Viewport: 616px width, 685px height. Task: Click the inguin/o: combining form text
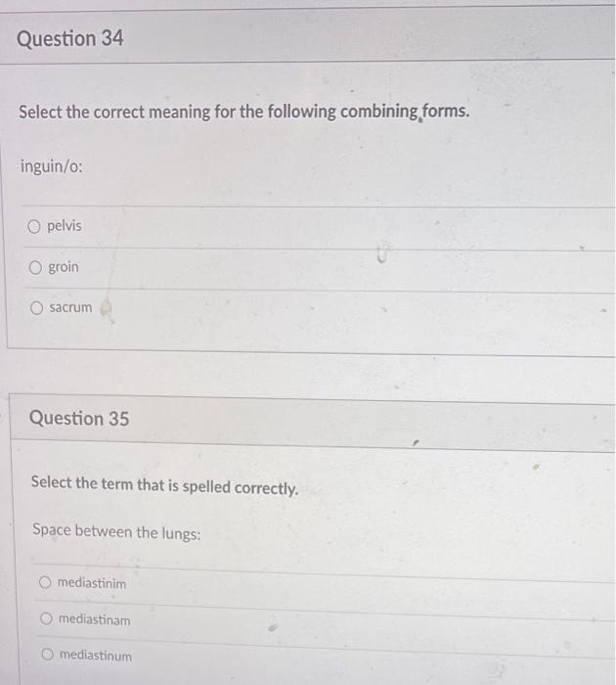(52, 166)
